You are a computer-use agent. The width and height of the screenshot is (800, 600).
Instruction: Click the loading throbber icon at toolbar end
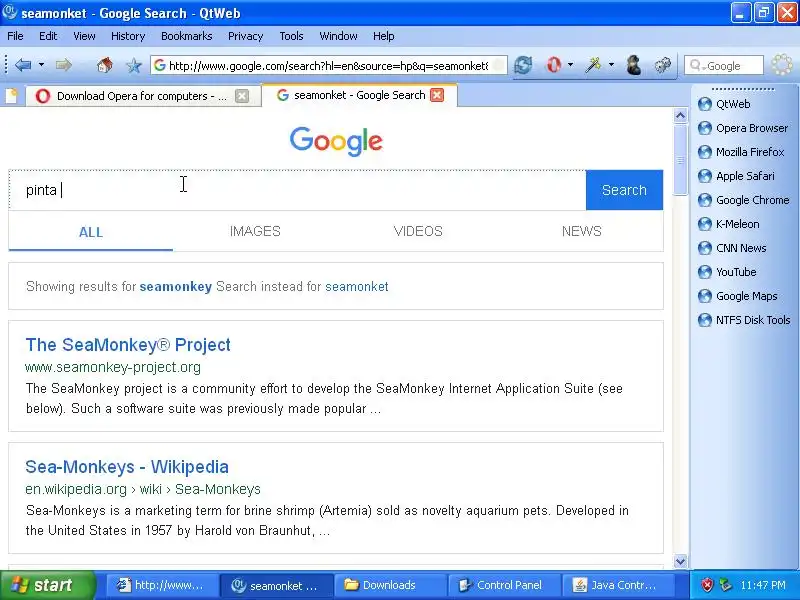coord(781,65)
